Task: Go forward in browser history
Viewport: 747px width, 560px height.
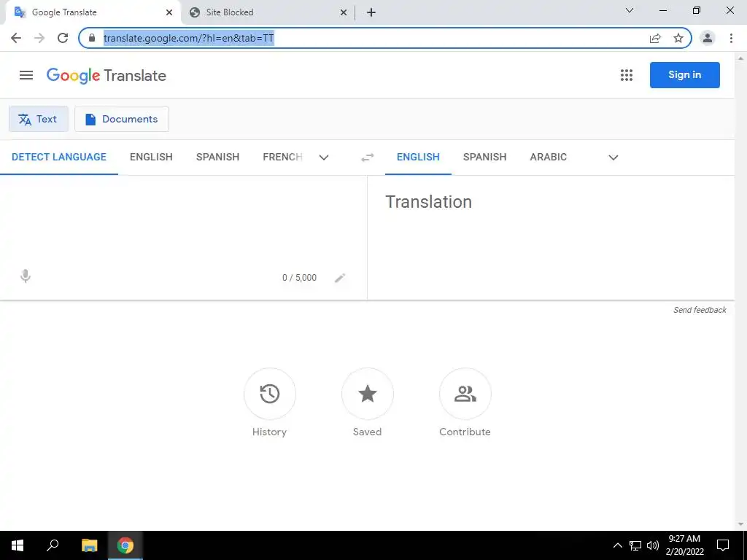Action: tap(39, 38)
